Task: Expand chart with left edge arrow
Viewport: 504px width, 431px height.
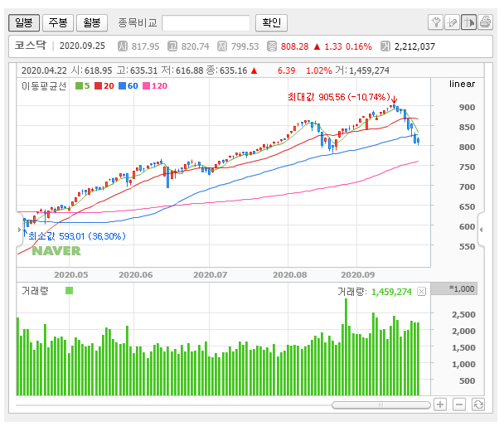Action: tap(19, 230)
